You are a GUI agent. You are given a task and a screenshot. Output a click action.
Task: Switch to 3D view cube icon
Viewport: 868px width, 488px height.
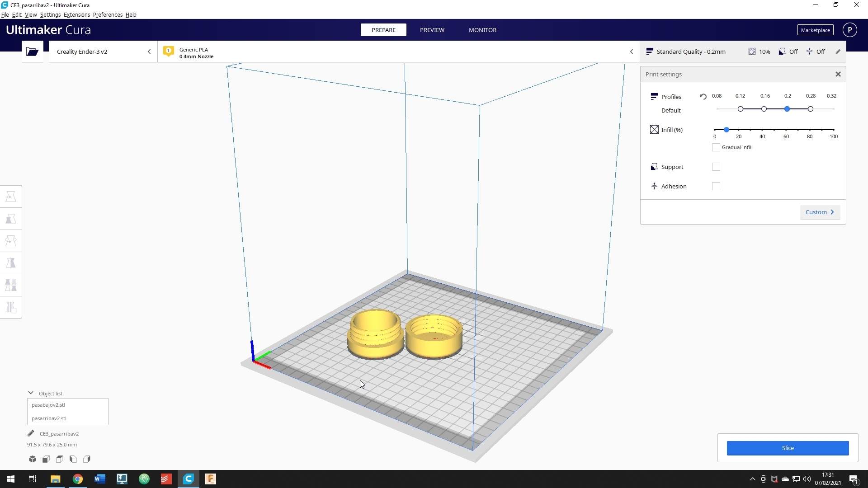pos(33,459)
